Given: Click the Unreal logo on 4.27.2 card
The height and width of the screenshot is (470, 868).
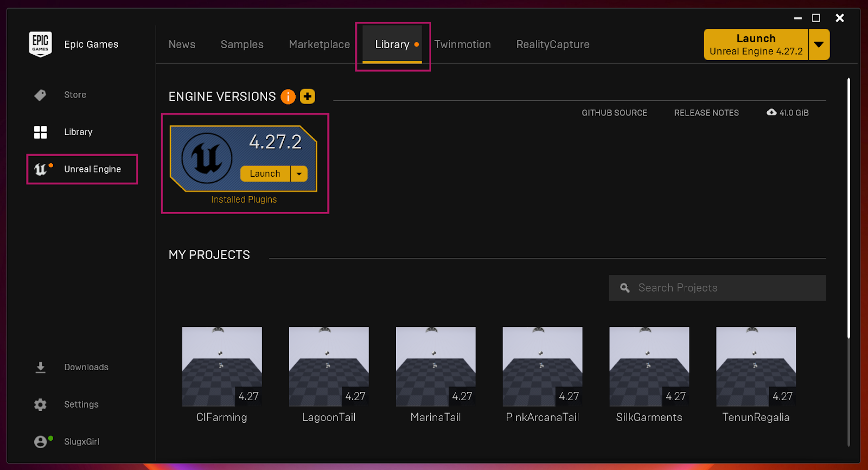Looking at the screenshot, I should tap(207, 158).
